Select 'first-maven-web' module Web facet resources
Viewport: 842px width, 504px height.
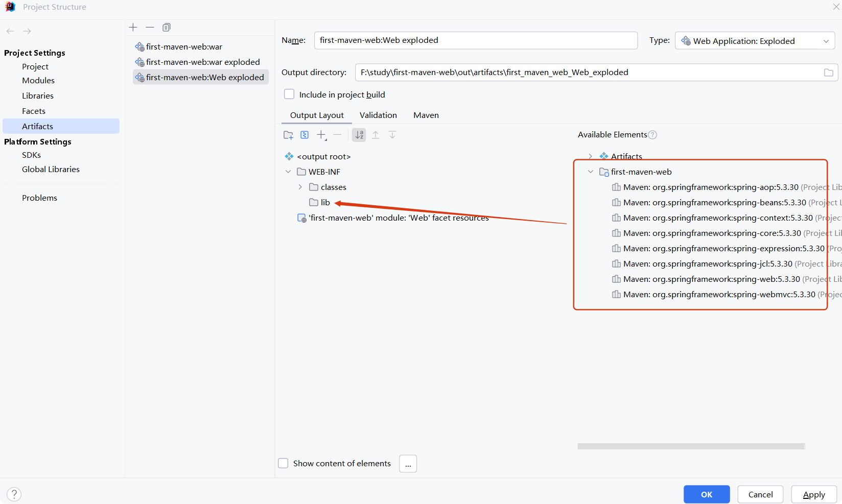[393, 218]
